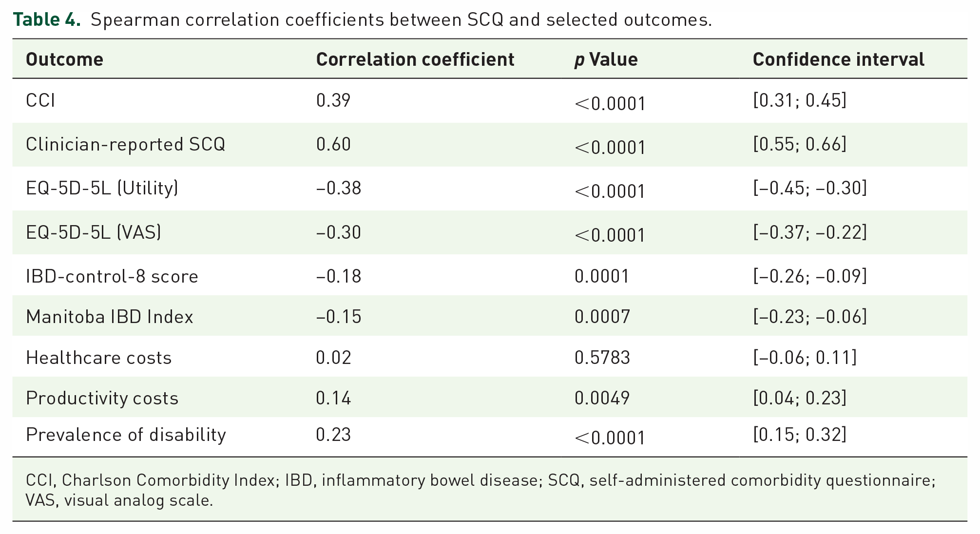980x534 pixels.
Task: Select the Confidence interval column header
Action: tap(839, 59)
